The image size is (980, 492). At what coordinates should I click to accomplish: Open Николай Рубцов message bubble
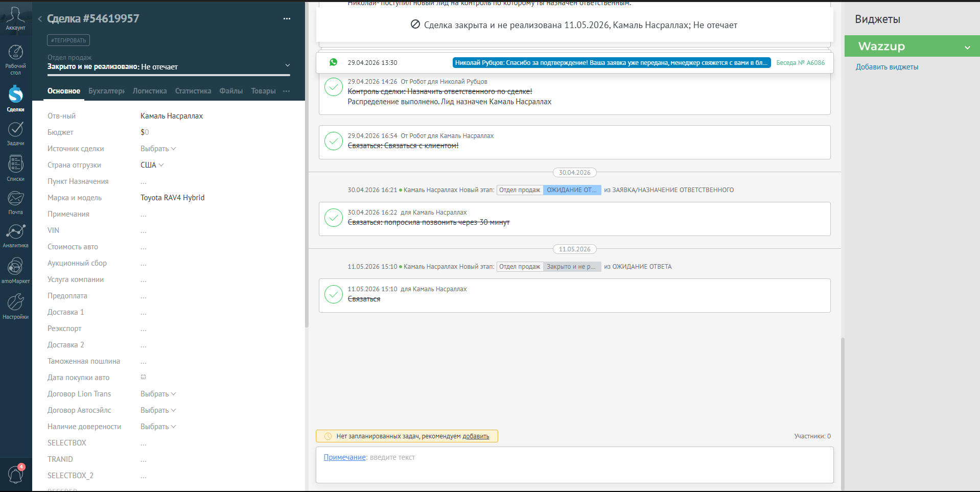click(612, 62)
